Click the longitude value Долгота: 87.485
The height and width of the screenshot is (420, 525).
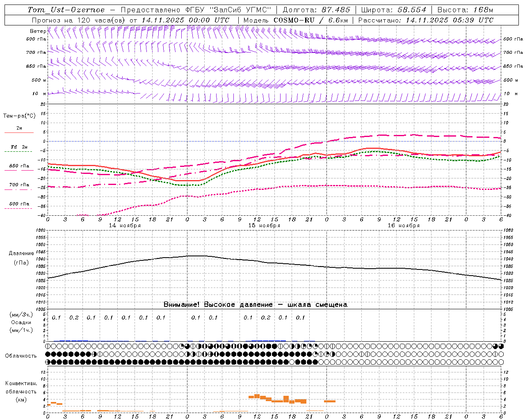point(317,10)
